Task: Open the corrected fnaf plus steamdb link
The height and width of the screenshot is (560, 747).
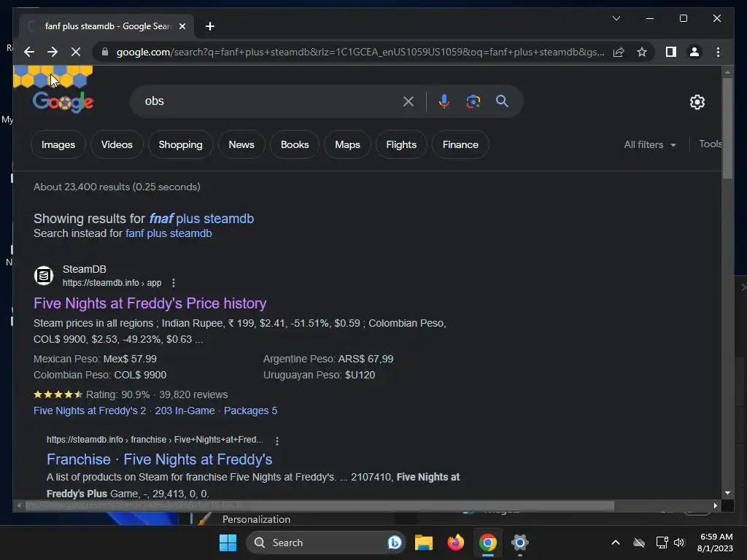Action: [201, 219]
